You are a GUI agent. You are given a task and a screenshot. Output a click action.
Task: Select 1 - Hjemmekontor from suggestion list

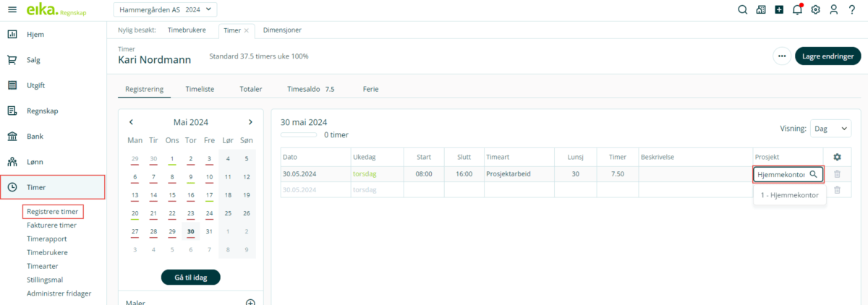[x=789, y=195]
